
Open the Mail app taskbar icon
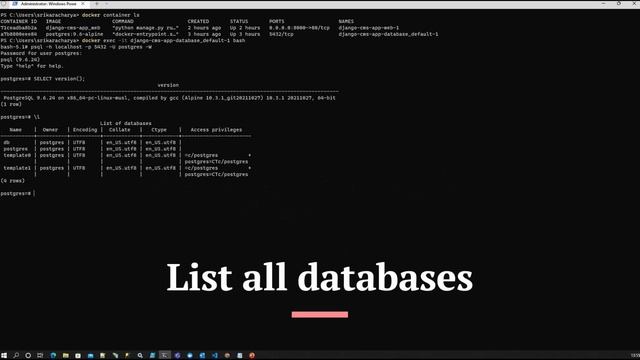(x=90, y=356)
